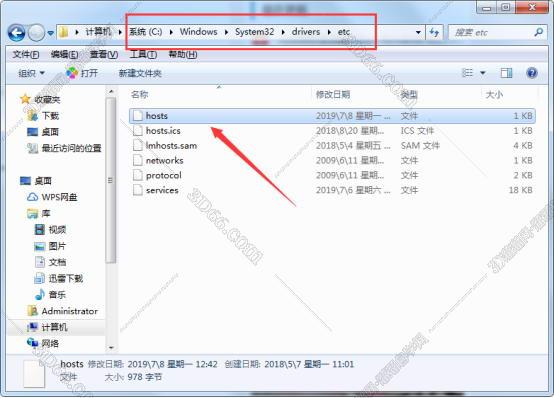The height and width of the screenshot is (398, 554).
Task: Select the lmhosts.sam file icon
Action: pos(137,145)
